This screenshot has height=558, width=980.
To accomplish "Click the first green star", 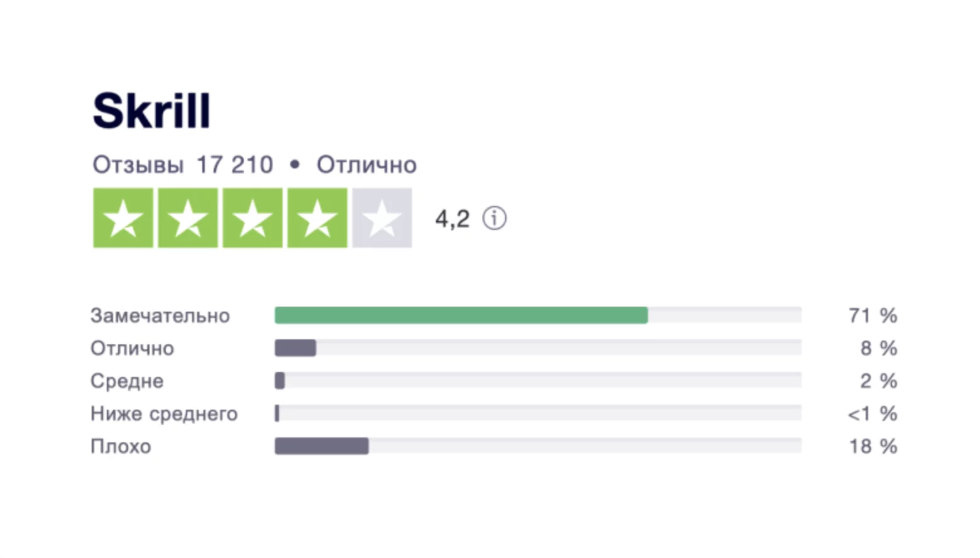I will coord(123,217).
